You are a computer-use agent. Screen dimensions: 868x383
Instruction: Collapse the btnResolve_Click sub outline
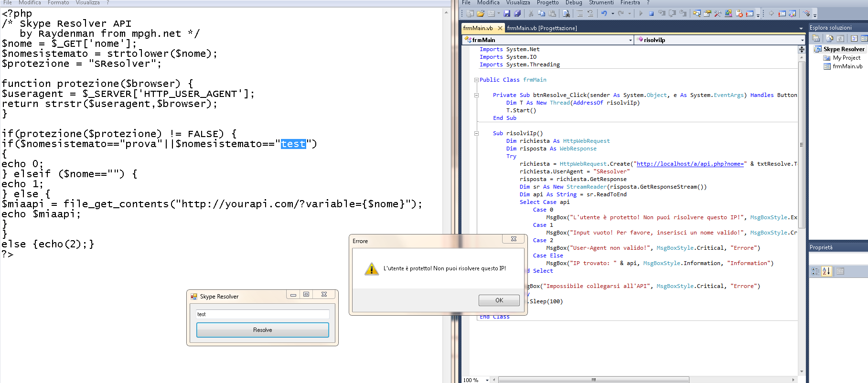(x=476, y=95)
